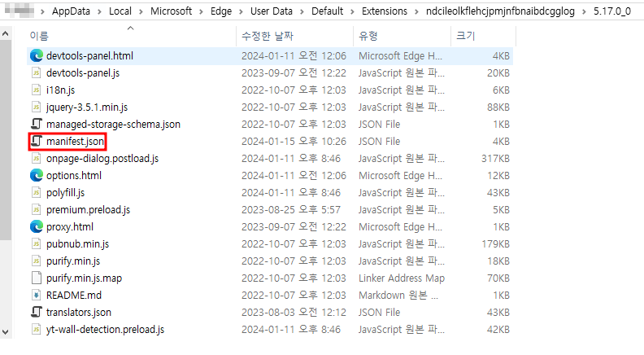Click the 179KB size cell

coord(495,244)
